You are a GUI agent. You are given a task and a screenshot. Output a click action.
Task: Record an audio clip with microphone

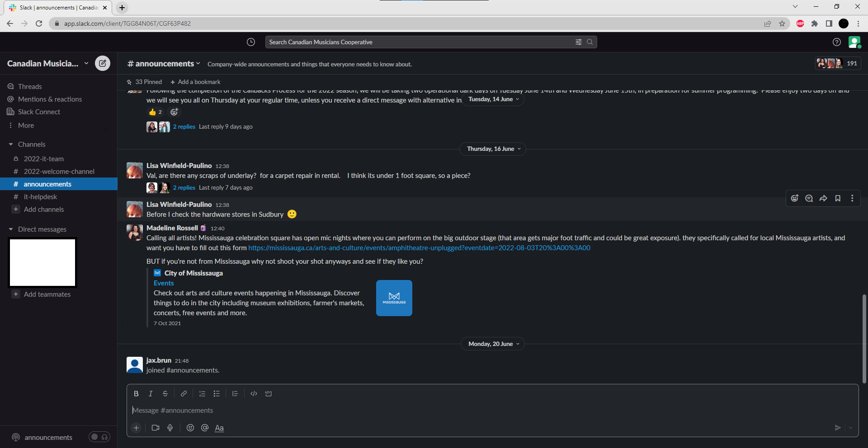[x=170, y=428]
